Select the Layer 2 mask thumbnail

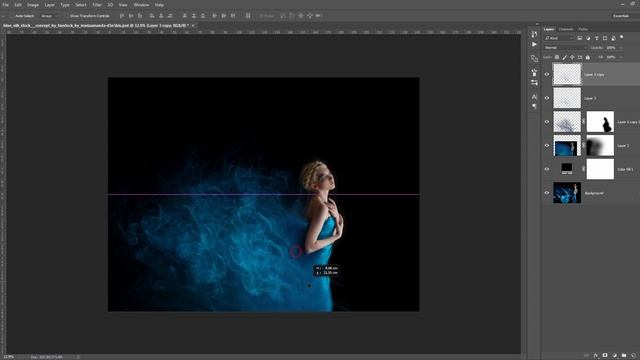coord(600,145)
